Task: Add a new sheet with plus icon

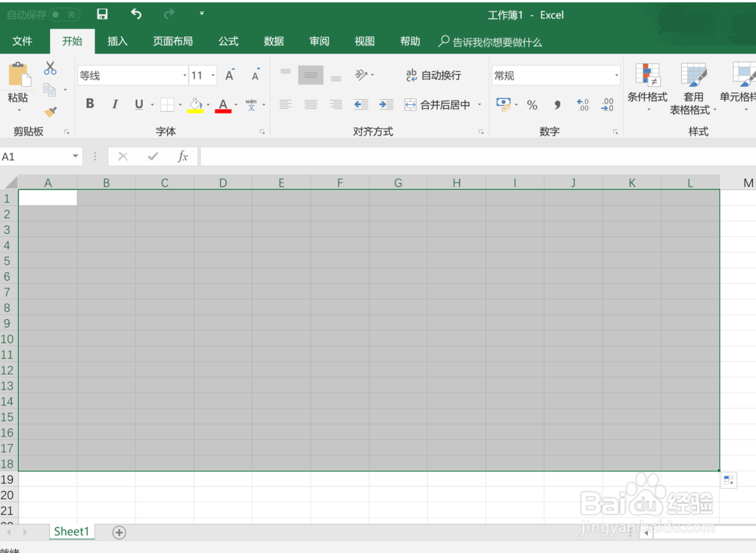Action: coord(119,533)
